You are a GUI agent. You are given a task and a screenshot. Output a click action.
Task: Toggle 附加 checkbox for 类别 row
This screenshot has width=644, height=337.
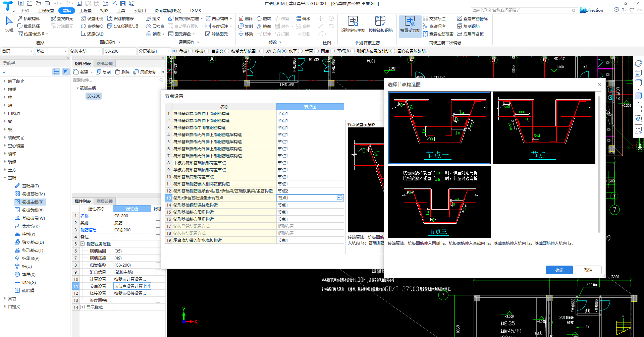coord(158,223)
